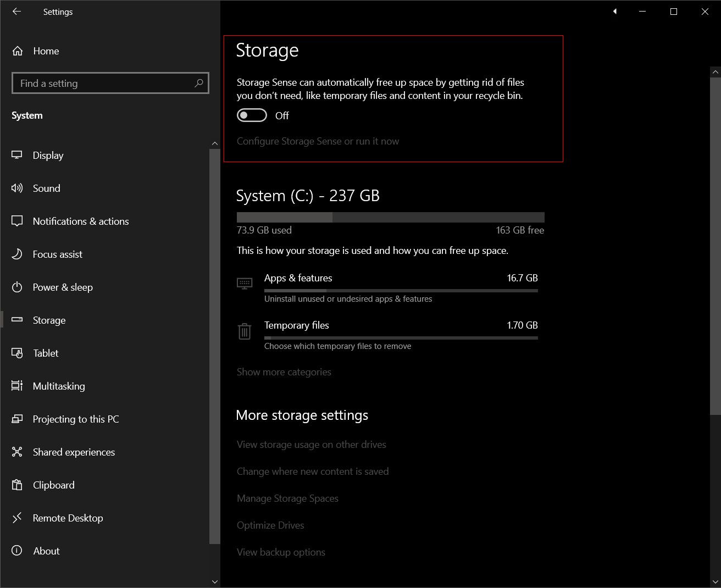The width and height of the screenshot is (721, 588).
Task: Click the Clipboard icon in sidebar
Action: (17, 485)
